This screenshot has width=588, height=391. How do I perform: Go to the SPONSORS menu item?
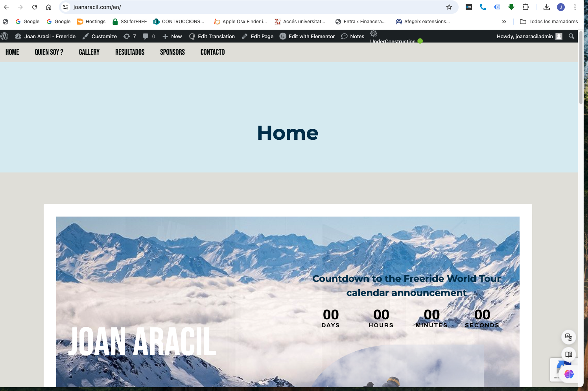[172, 52]
